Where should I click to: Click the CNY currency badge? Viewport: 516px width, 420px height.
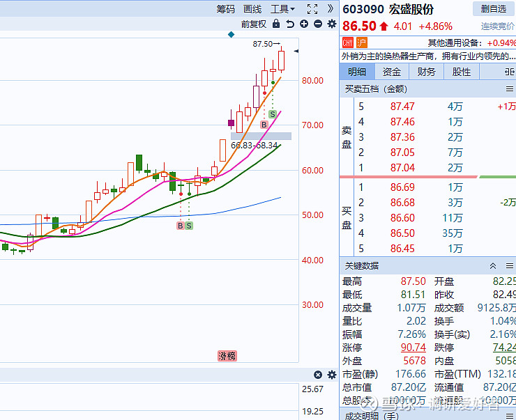click(x=348, y=42)
